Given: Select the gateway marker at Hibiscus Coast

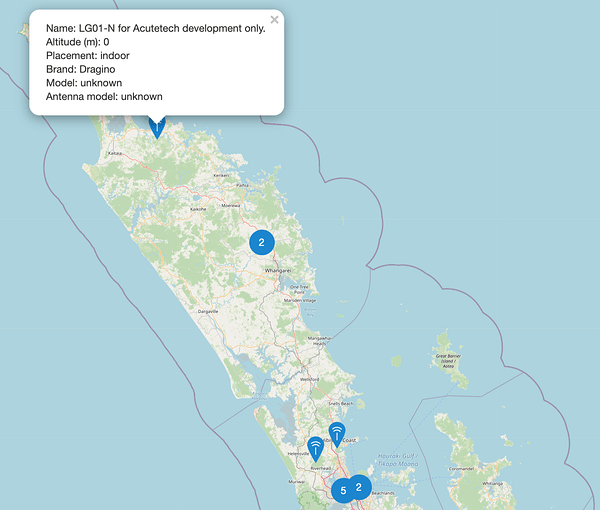Looking at the screenshot, I should click(x=337, y=435).
